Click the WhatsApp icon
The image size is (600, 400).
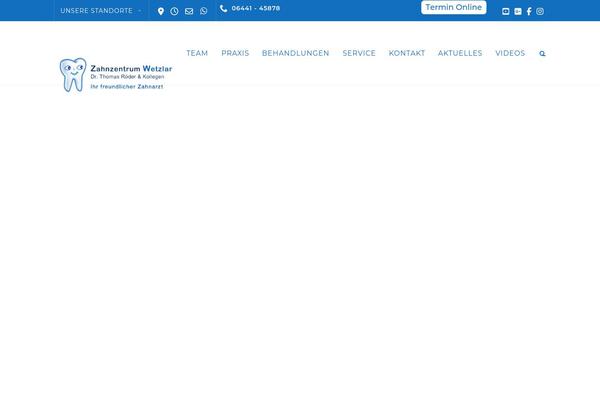click(x=204, y=11)
